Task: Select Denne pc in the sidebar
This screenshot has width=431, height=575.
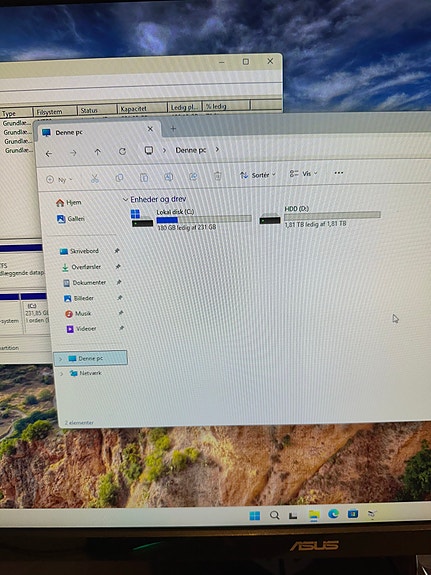Action: [91, 358]
